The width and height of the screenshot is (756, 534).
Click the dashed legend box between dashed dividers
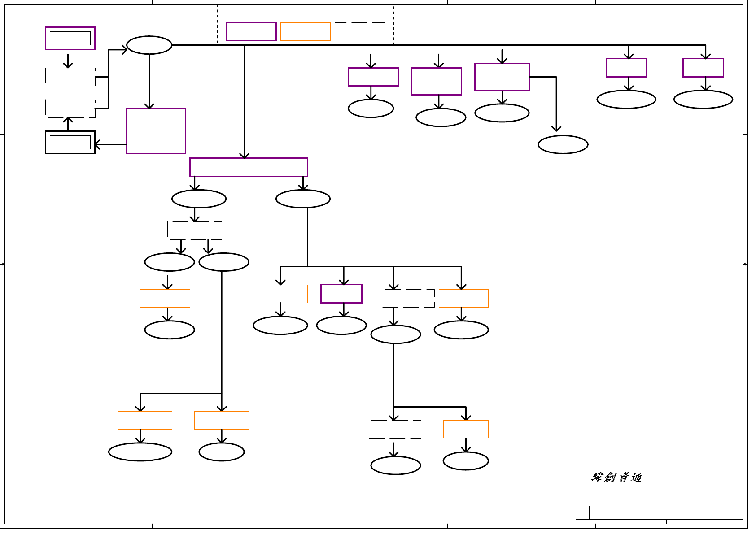[x=360, y=32]
